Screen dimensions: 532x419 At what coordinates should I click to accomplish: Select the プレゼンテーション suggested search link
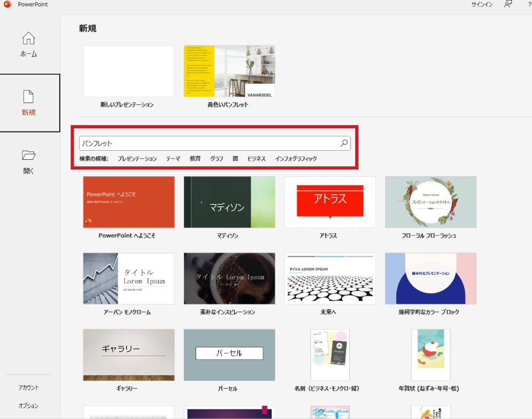(x=137, y=159)
